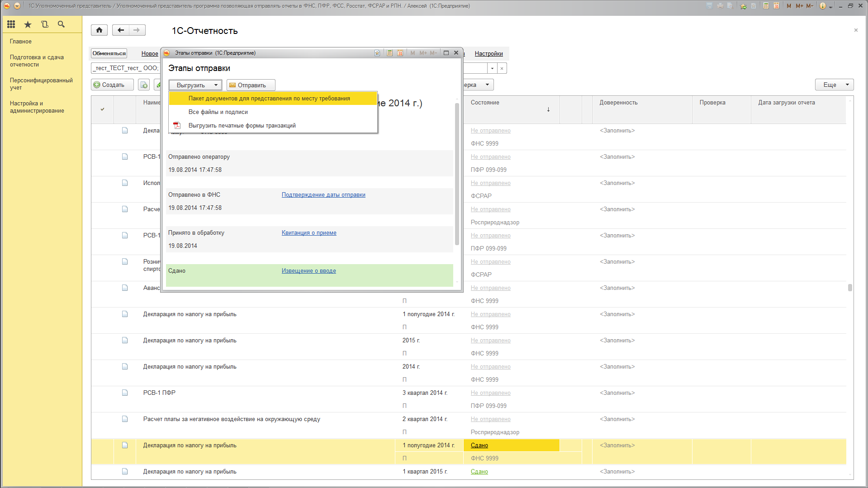Click the M+ button in the main title bar
868x488 pixels.
799,6
